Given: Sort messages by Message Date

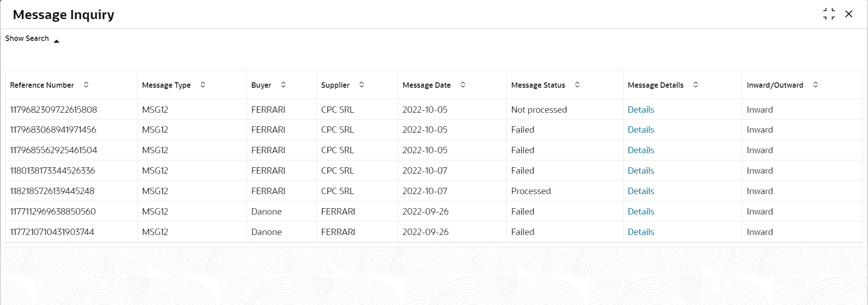Looking at the screenshot, I should coord(463,85).
